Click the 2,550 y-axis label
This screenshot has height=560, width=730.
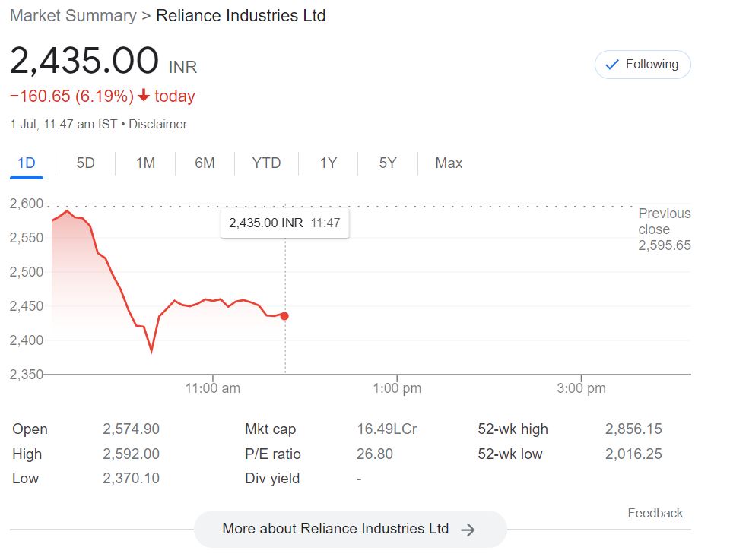pos(27,238)
